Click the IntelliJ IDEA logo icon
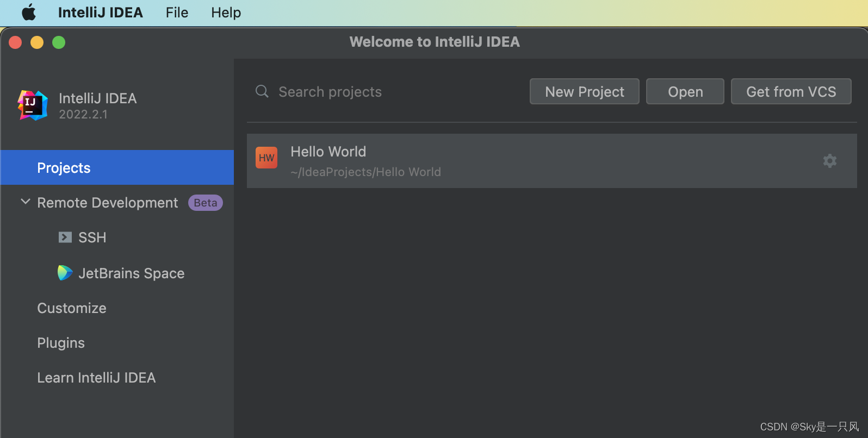This screenshot has height=438, width=868. (x=33, y=105)
